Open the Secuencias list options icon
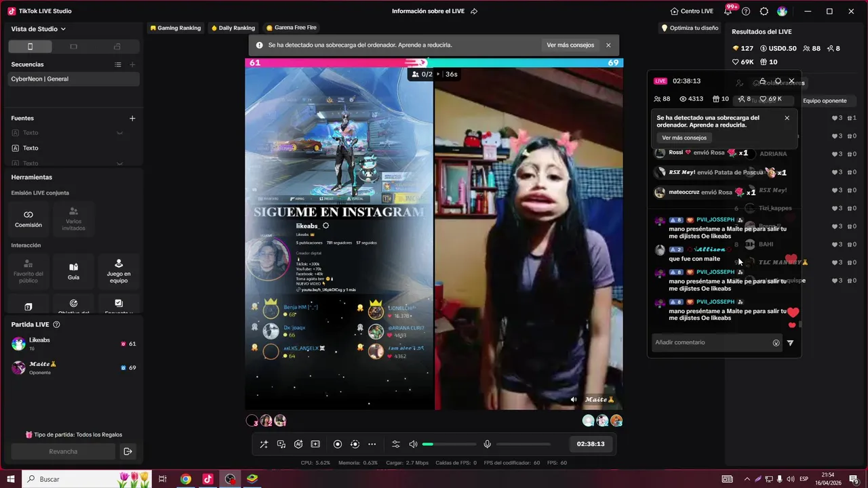This screenshot has height=488, width=868. (x=118, y=64)
